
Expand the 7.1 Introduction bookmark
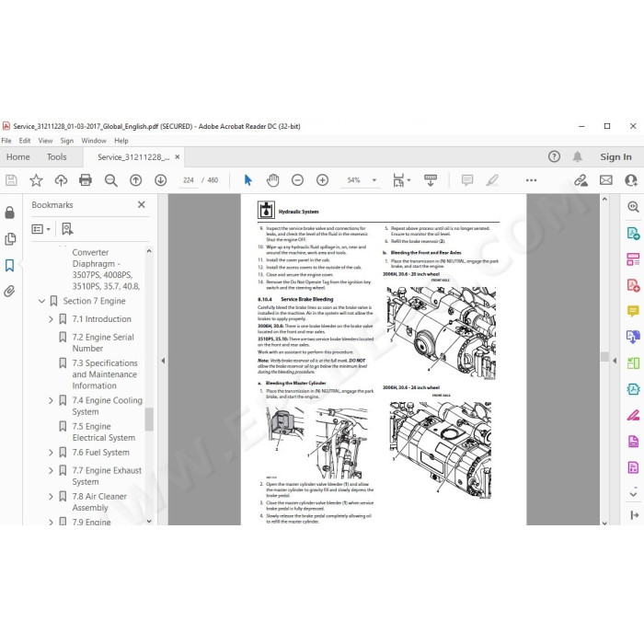click(51, 319)
